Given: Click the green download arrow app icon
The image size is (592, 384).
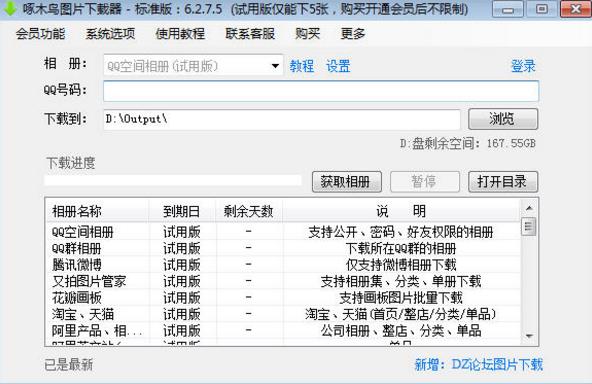Looking at the screenshot, I should [x=10, y=8].
